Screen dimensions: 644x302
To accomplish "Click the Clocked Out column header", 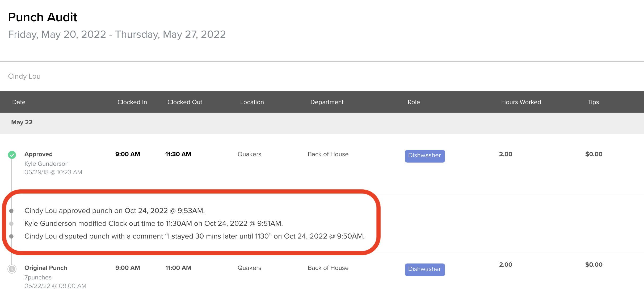I will [185, 102].
